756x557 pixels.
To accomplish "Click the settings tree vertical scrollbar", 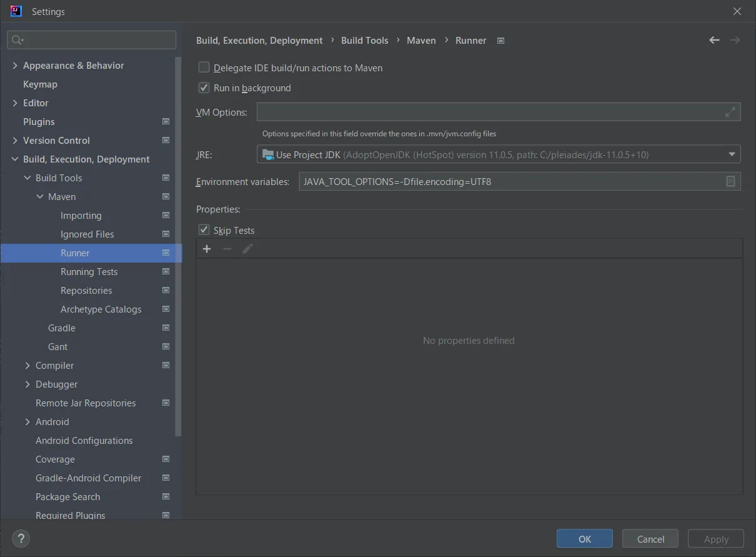I will (x=179, y=247).
